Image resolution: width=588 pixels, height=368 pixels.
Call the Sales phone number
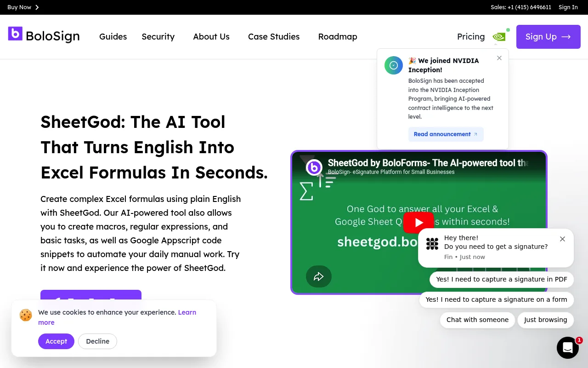[x=521, y=7]
